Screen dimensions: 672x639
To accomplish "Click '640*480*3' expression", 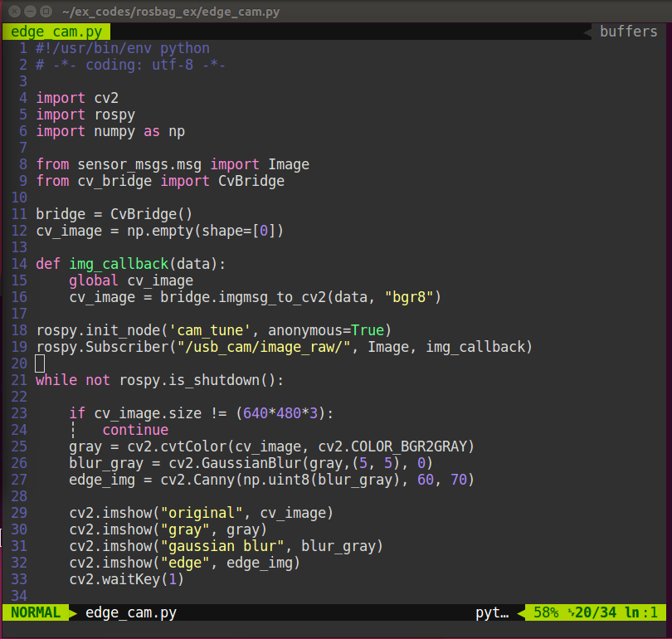I will tap(280, 413).
